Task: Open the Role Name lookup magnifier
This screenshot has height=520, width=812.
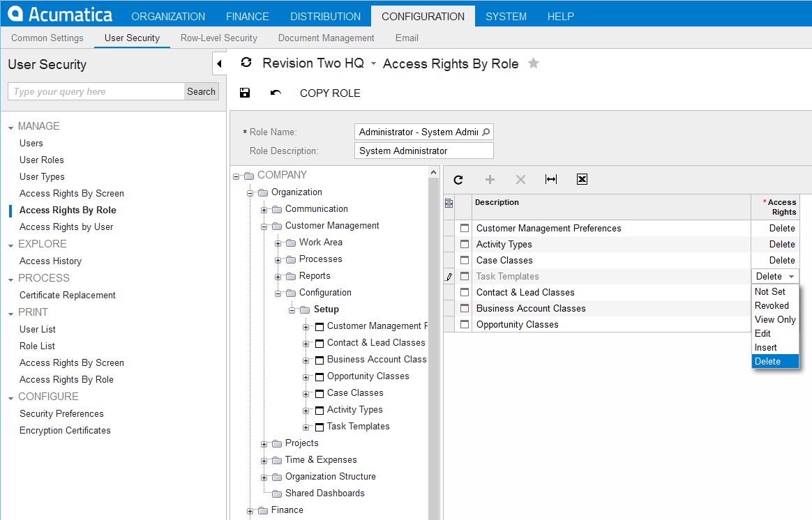Action: 486,132
